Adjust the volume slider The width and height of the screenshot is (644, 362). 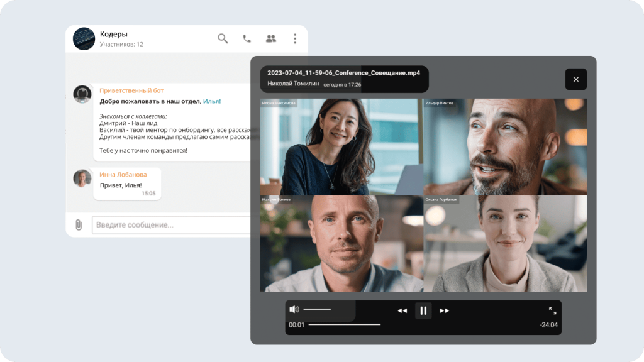coord(317,309)
